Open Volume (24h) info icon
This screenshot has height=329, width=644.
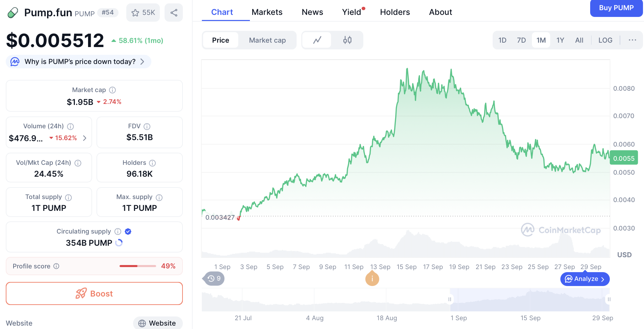click(x=70, y=126)
